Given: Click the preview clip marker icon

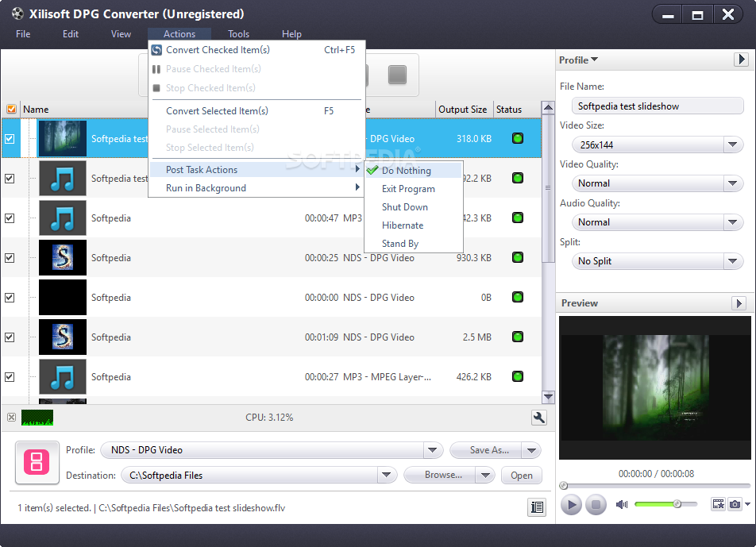Looking at the screenshot, I should 719,504.
